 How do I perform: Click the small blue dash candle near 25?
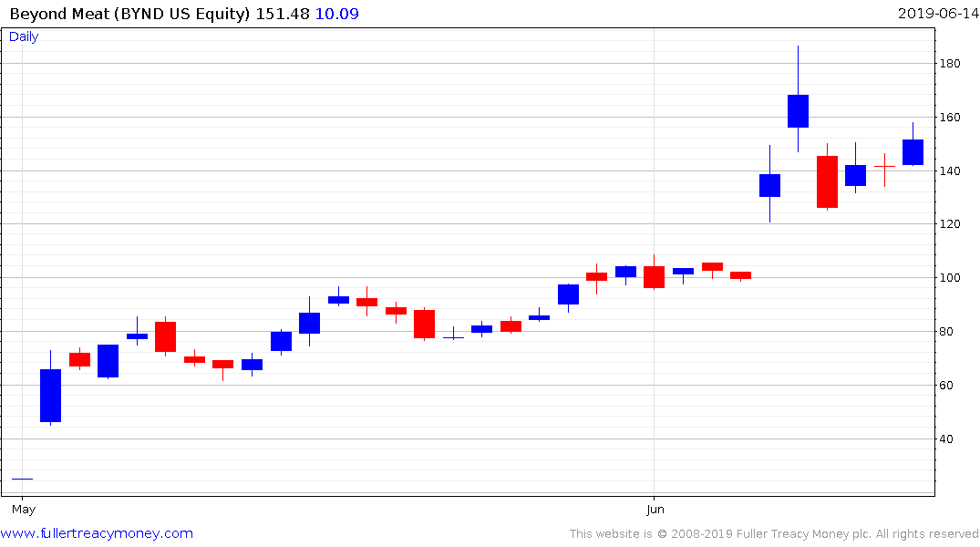coord(22,479)
